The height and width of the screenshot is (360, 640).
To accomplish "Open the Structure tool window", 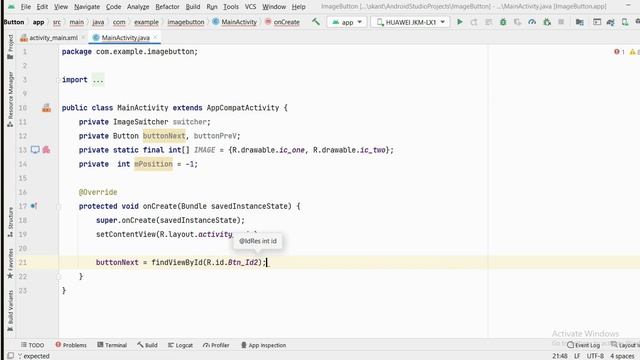I will tap(10, 222).
